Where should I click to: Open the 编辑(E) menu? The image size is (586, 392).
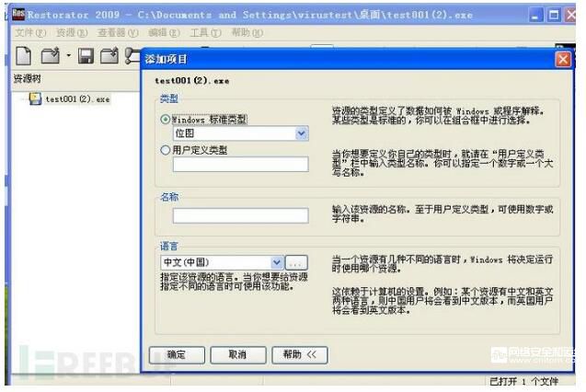164,33
